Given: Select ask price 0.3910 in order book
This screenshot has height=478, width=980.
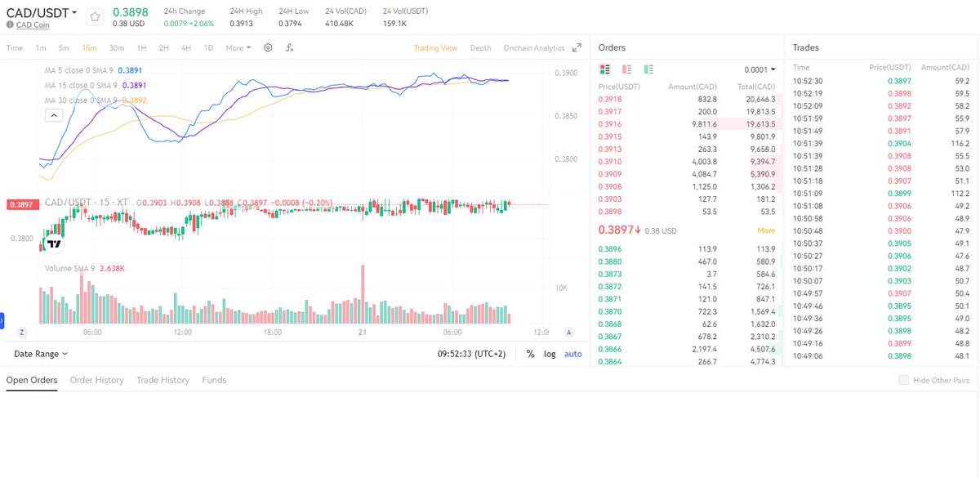Looking at the screenshot, I should pos(609,162).
